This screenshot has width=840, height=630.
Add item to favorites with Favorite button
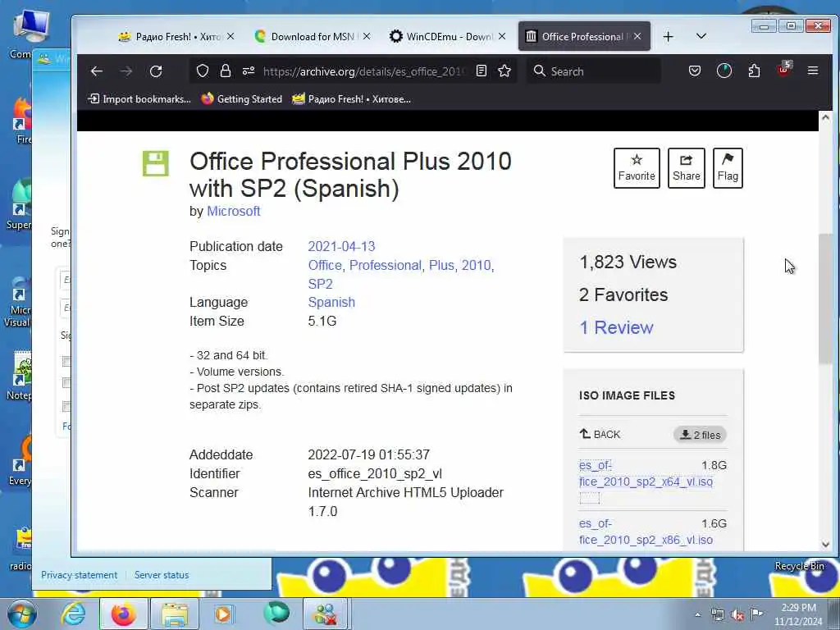(x=637, y=168)
